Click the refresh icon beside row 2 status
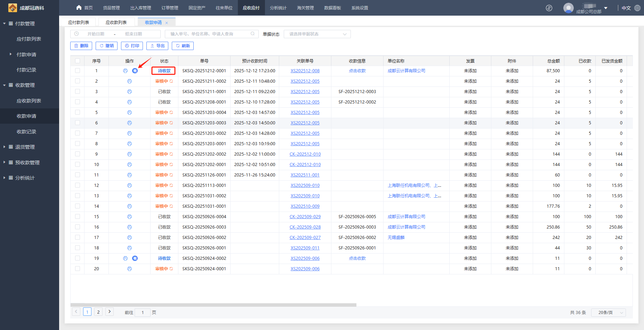 click(x=171, y=81)
